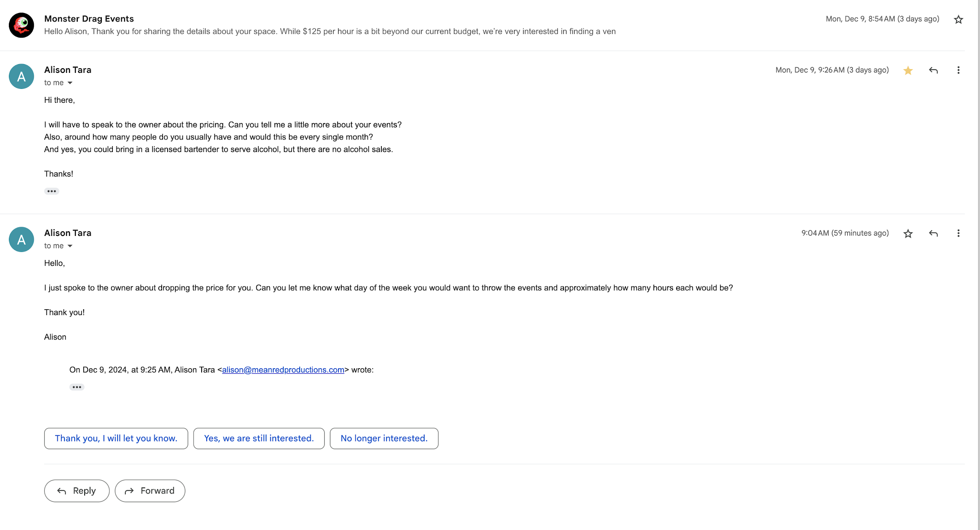Click Alison Tara avatar on latest message

(x=21, y=239)
